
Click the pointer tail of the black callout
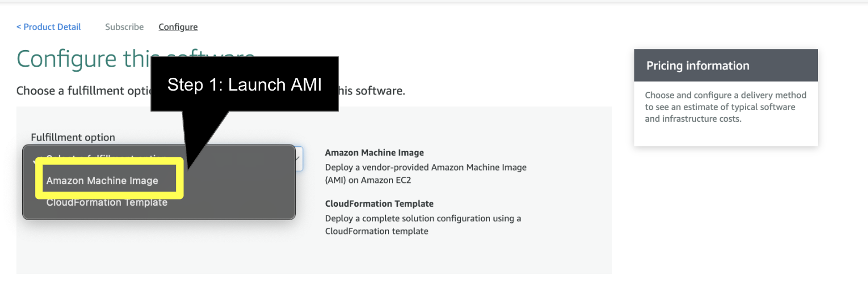(206, 139)
